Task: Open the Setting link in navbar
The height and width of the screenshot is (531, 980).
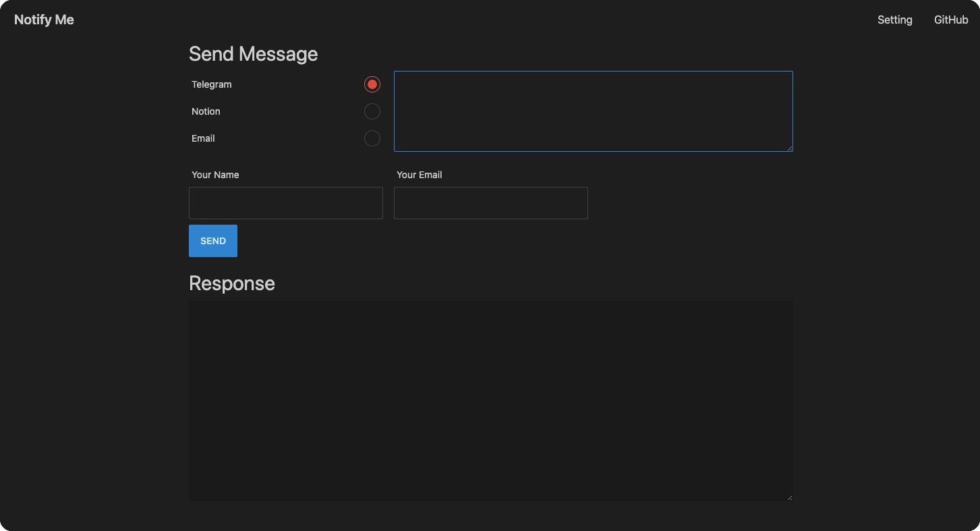Action: click(x=895, y=20)
